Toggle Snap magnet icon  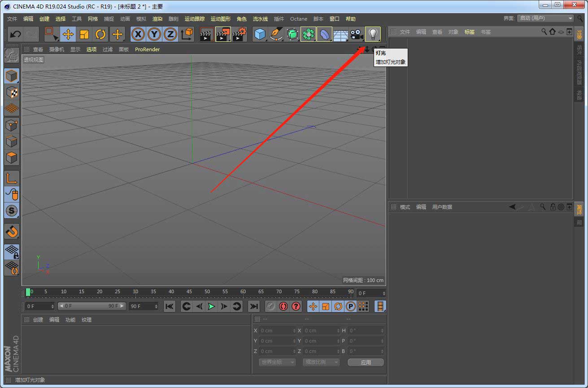12,231
